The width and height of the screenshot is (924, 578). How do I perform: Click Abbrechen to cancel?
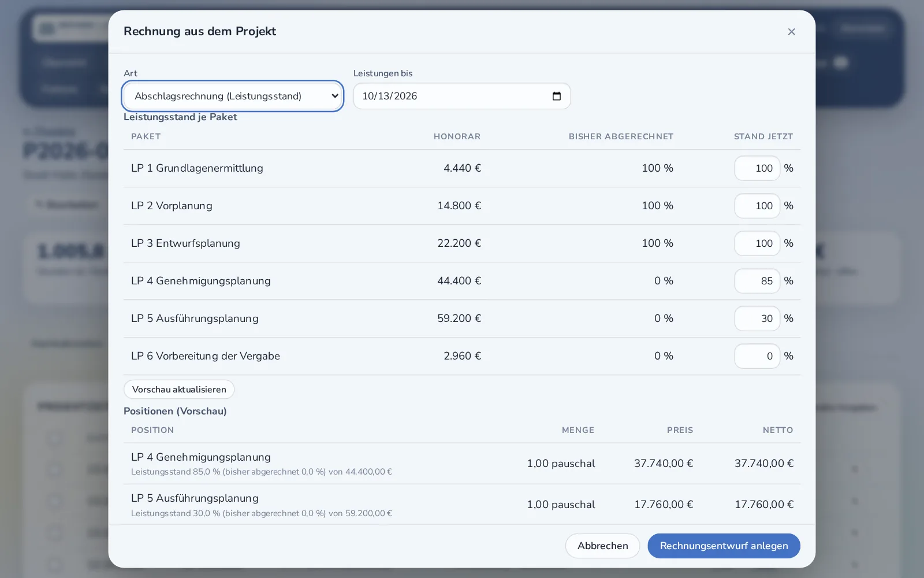coord(602,546)
